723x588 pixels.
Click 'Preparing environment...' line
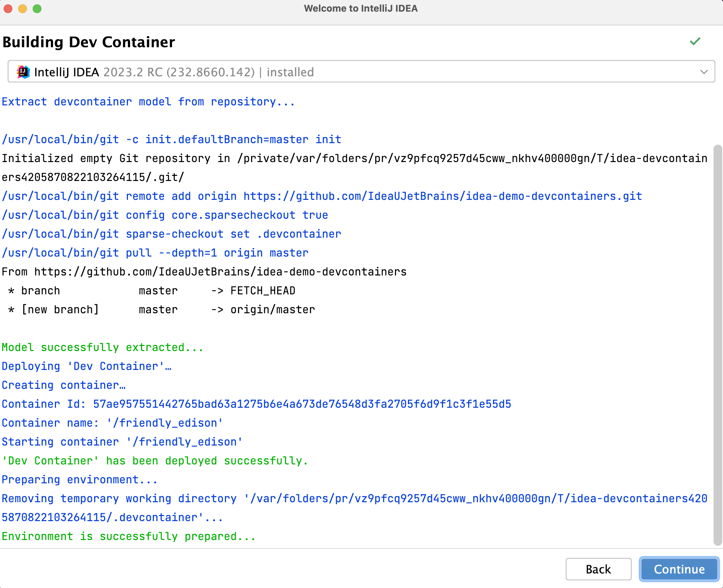pos(80,480)
